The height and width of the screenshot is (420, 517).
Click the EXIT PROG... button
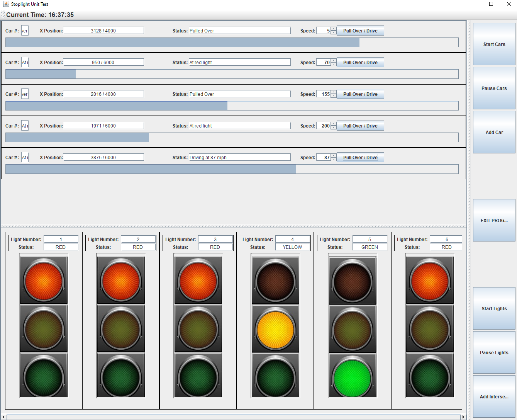point(494,220)
